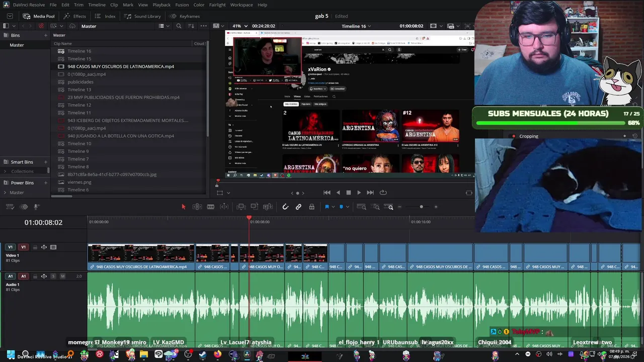Add a Smart Bin with plus icon
The image size is (644, 362).
[45, 162]
